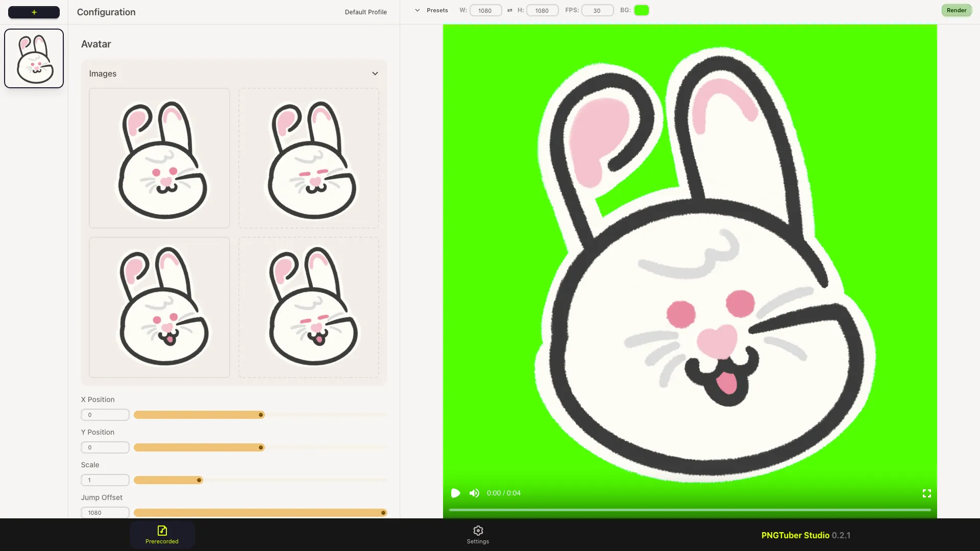This screenshot has width=980, height=551.
Task: Select the bunny avatar thumbnail in sidebar
Action: [34, 58]
